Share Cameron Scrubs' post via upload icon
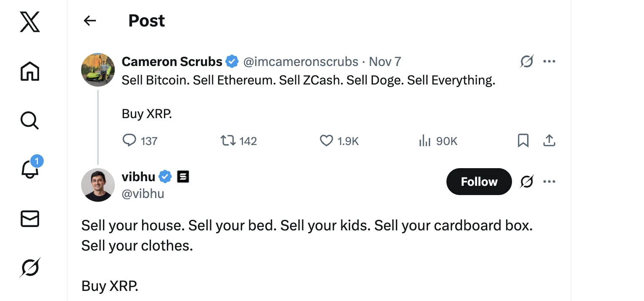This screenshot has height=301, width=644. 549,141
